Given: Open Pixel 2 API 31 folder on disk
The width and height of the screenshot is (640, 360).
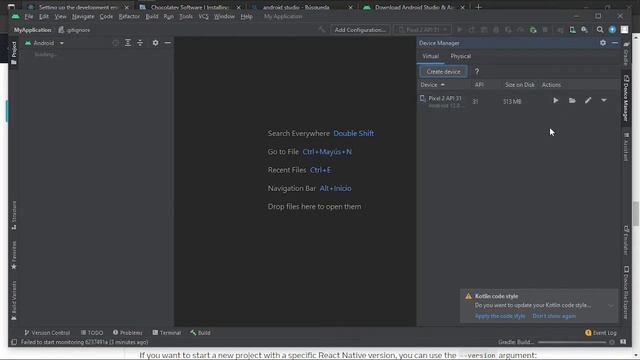Looking at the screenshot, I should [x=572, y=100].
